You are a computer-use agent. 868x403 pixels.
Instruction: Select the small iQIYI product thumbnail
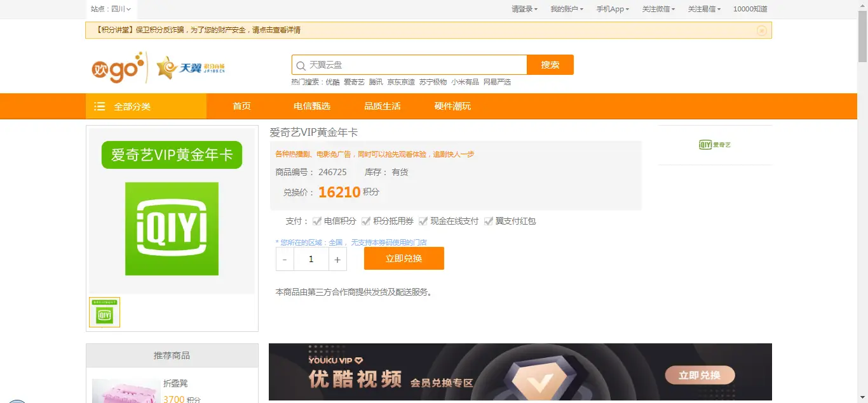pyautogui.click(x=105, y=312)
